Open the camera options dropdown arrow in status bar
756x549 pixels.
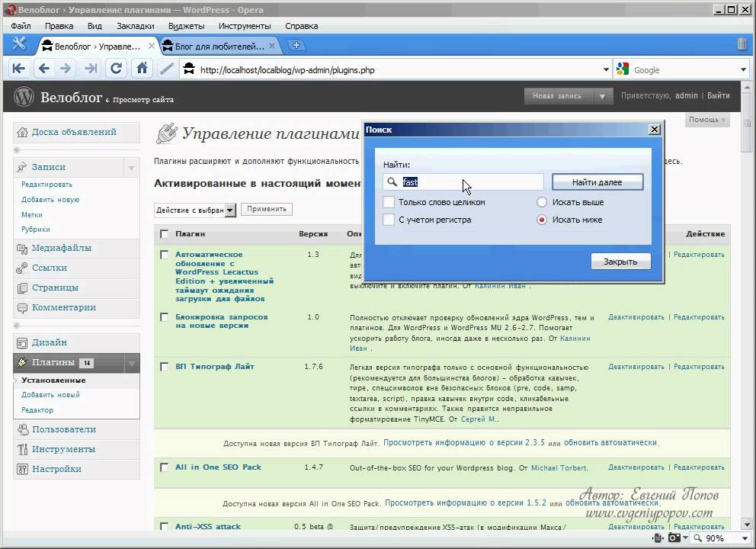pyautogui.click(x=685, y=537)
